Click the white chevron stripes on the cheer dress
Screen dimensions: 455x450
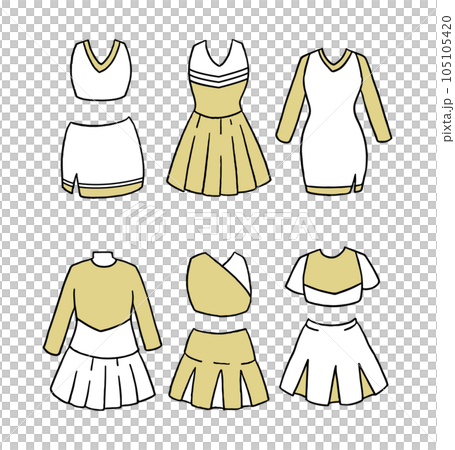coord(219,78)
